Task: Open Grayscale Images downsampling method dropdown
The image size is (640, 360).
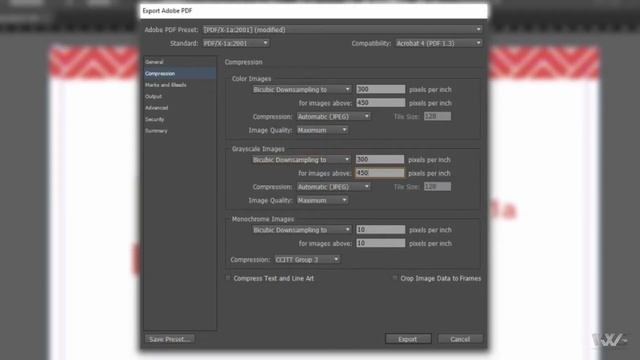Action: tap(301, 160)
